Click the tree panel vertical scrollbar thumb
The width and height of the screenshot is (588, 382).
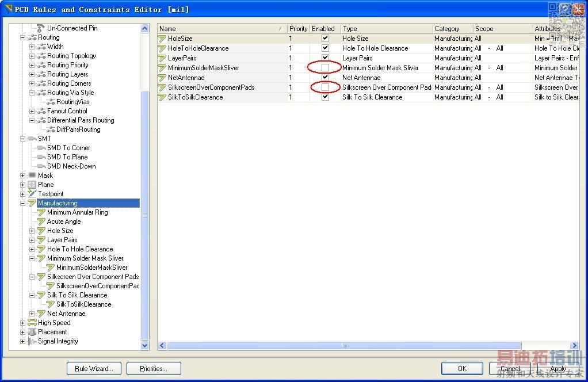pos(145,216)
